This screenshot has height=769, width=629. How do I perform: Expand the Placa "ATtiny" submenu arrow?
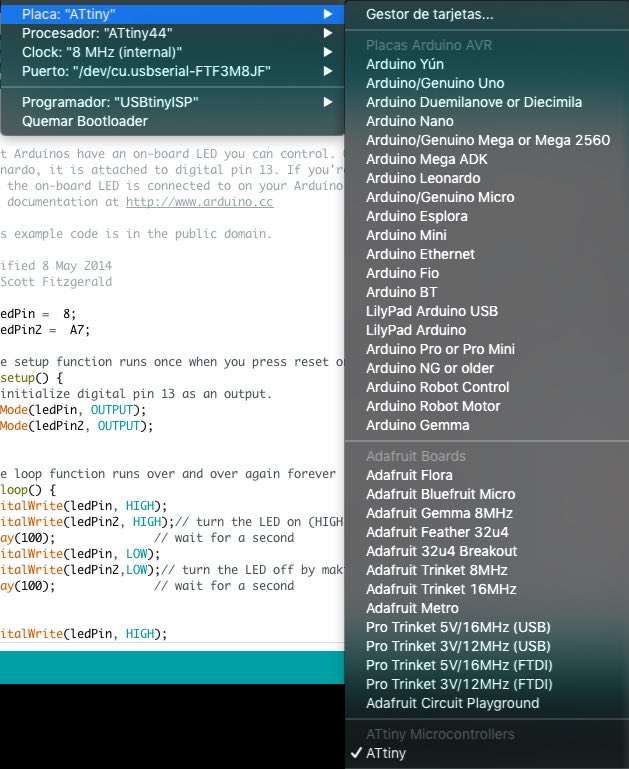point(328,14)
